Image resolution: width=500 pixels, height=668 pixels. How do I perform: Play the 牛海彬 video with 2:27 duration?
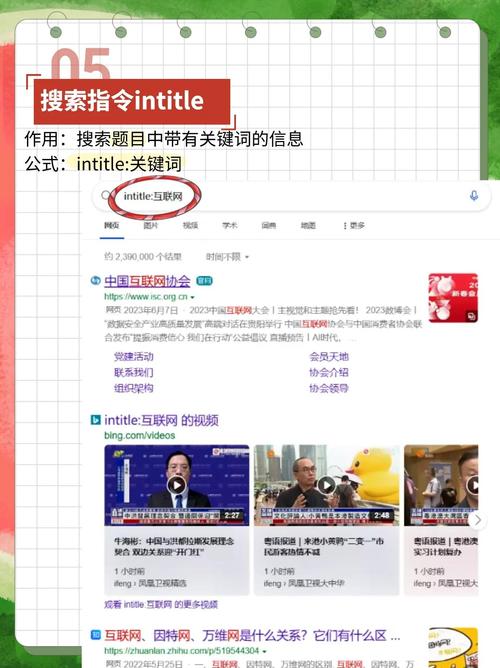click(x=177, y=485)
